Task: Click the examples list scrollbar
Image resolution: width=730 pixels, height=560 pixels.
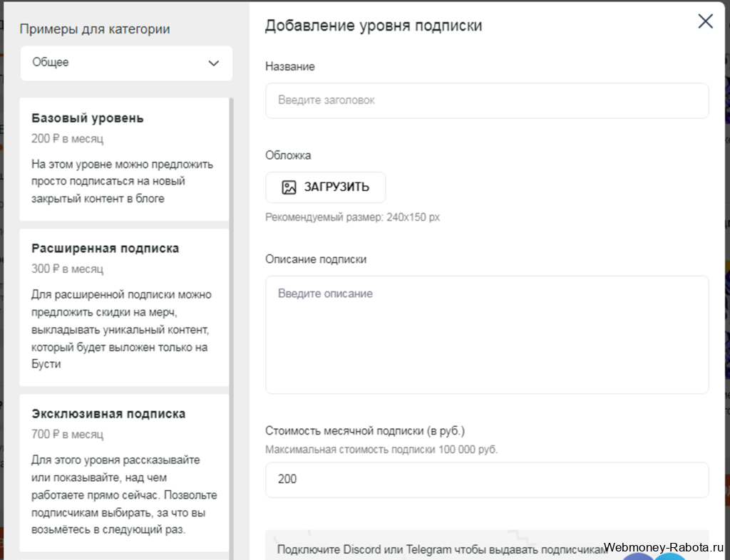Action: 232,328
